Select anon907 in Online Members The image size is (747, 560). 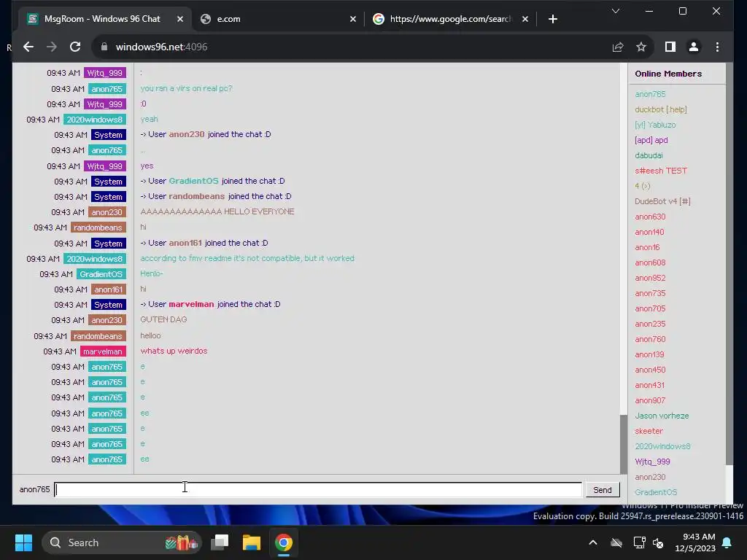[650, 400]
